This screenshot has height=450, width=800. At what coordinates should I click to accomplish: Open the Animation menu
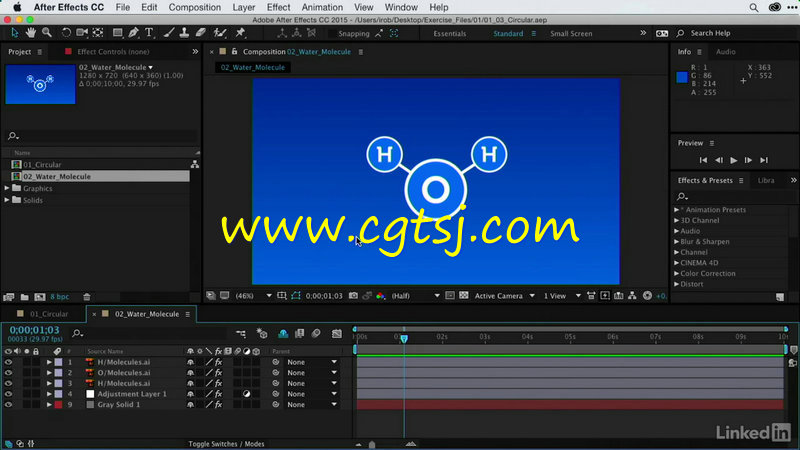[322, 7]
